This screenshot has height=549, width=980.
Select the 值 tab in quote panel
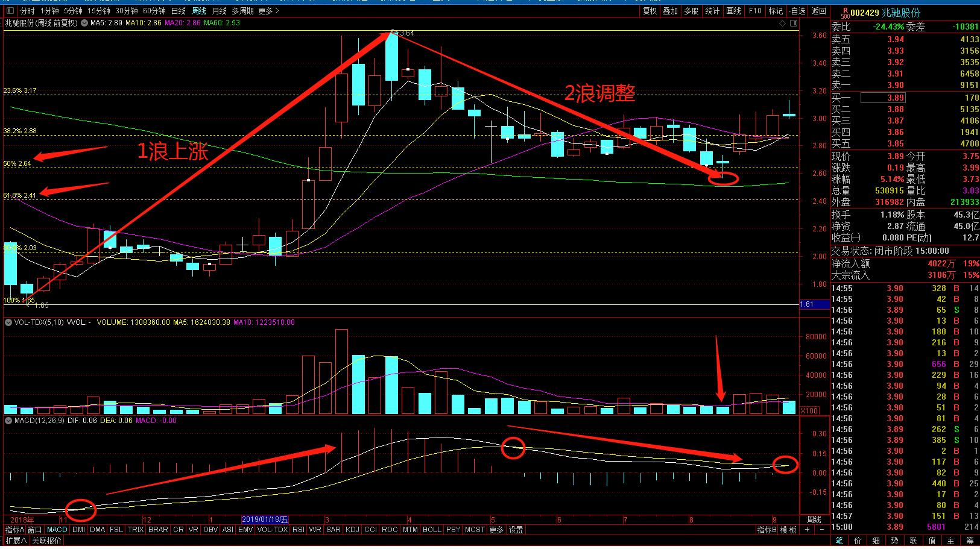pos(932,541)
